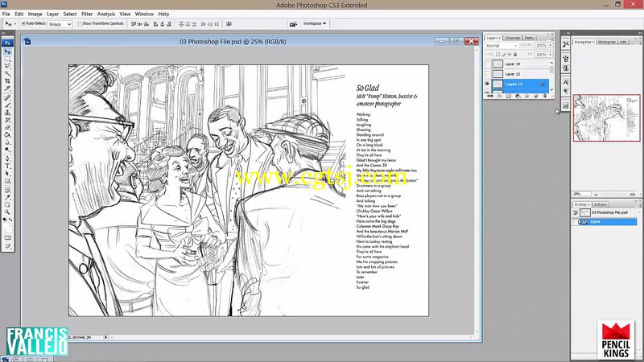Viewport: 644px width, 362px height.
Task: Select the Slice tool
Action: point(7,88)
